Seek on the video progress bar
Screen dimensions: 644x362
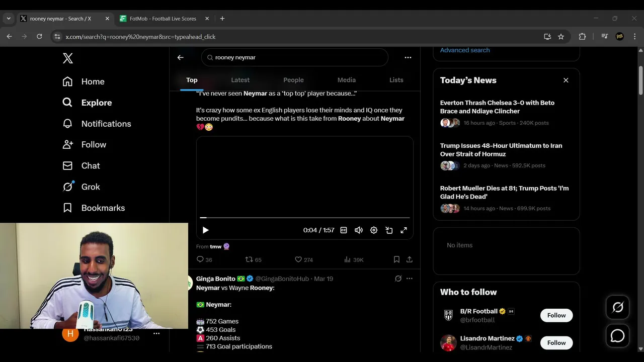coord(305,218)
